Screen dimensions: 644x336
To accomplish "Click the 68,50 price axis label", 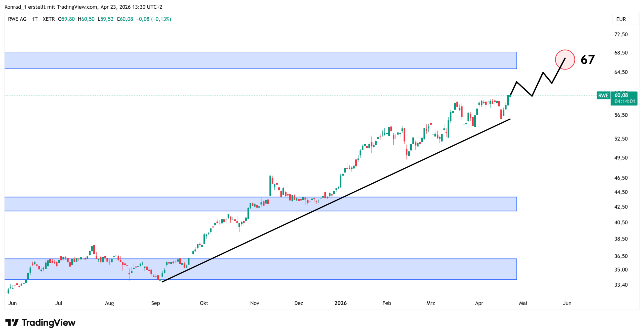I will tap(621, 53).
